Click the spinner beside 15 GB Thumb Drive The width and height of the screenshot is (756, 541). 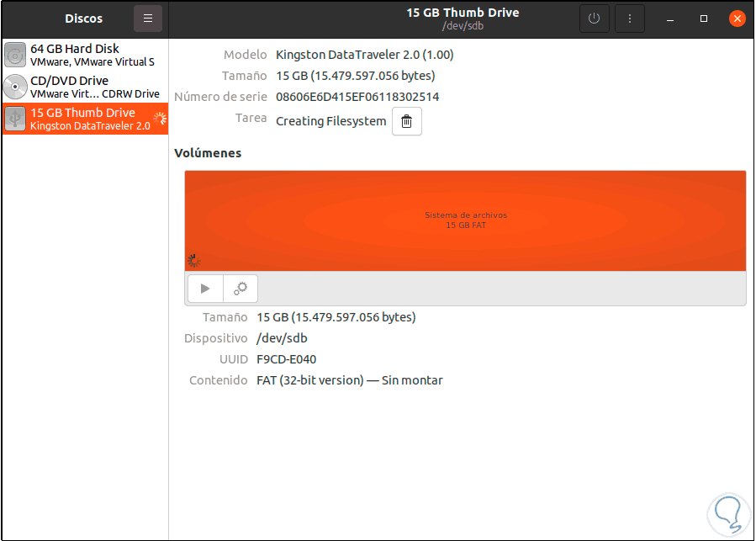pos(160,119)
